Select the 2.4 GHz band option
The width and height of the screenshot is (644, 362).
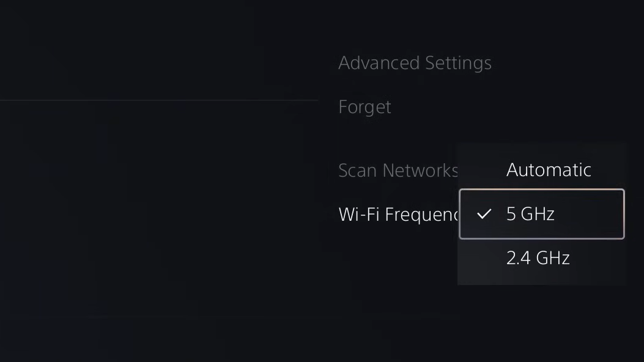[x=541, y=258]
